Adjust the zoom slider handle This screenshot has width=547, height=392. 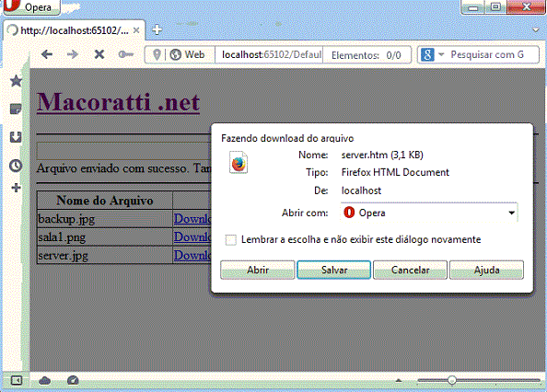point(452,380)
